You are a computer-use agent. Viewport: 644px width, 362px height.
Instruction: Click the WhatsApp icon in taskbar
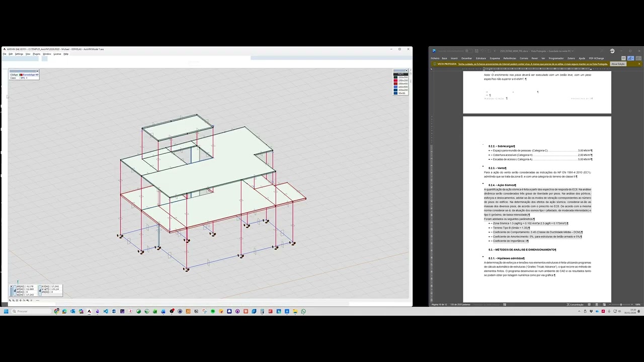(303, 311)
